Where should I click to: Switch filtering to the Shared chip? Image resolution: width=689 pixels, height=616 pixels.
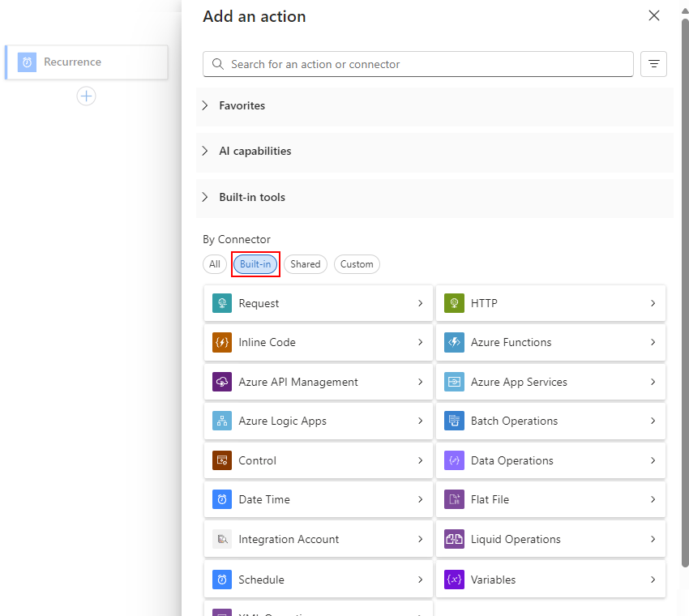[305, 264]
